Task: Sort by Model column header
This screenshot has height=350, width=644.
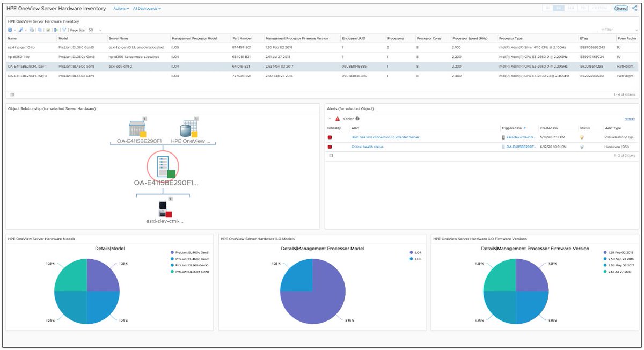Action: click(x=63, y=39)
